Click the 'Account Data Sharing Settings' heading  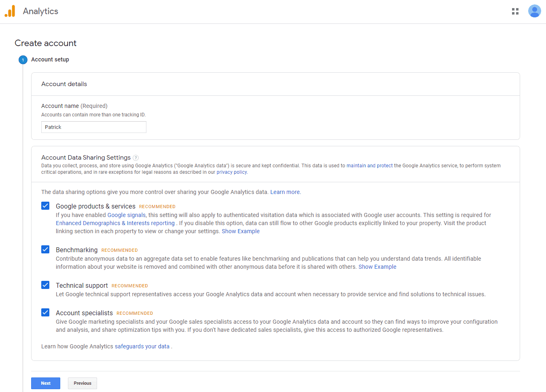[86, 158]
